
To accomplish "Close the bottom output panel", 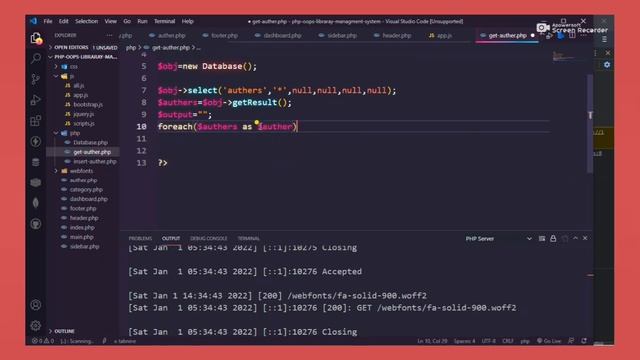I will (585, 238).
